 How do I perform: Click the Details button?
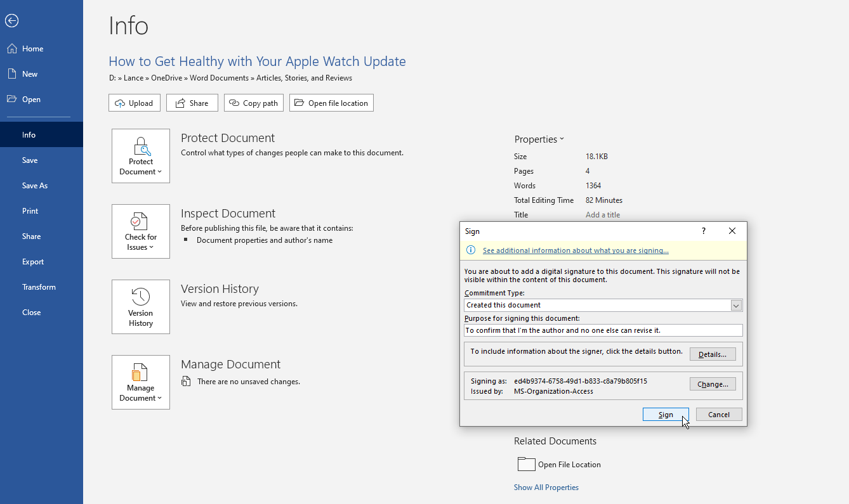click(712, 354)
